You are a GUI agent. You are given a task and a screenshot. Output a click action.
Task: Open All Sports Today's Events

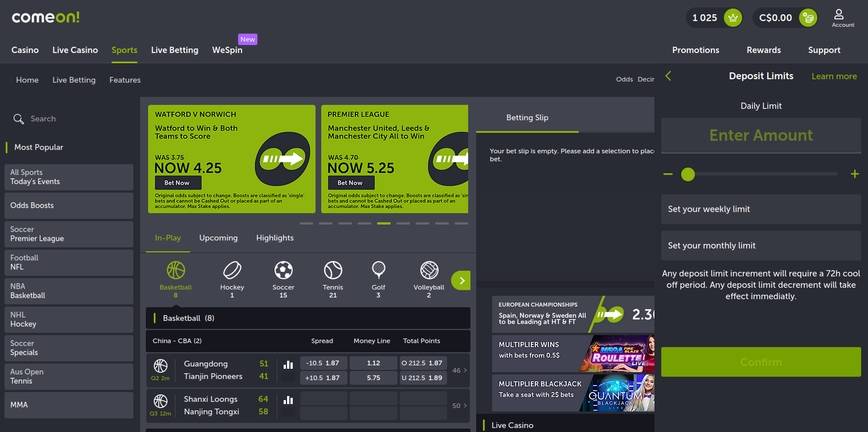tap(69, 177)
